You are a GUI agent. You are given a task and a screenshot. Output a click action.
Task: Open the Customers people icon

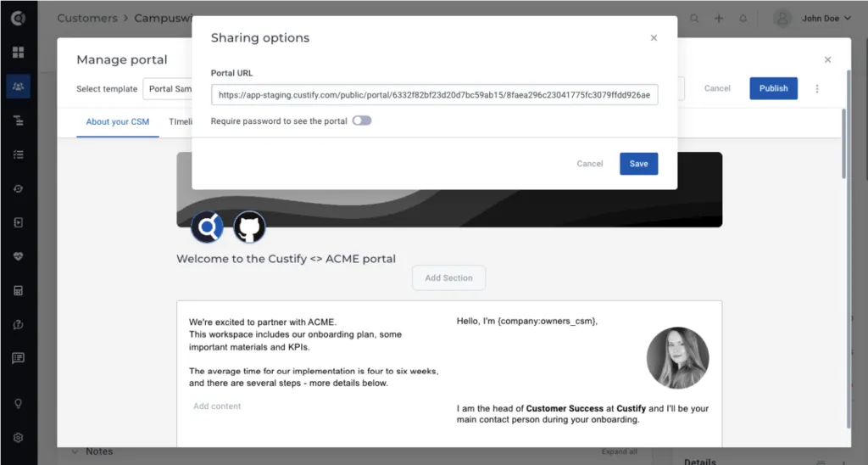(x=19, y=87)
